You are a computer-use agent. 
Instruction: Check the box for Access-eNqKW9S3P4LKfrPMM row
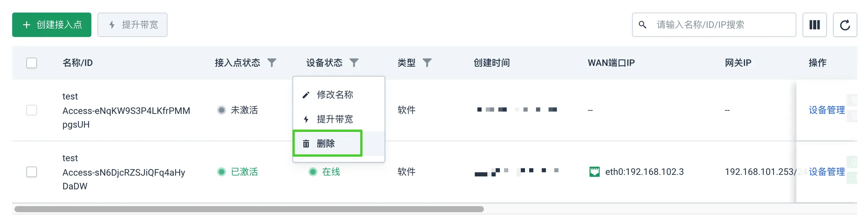coord(32,110)
